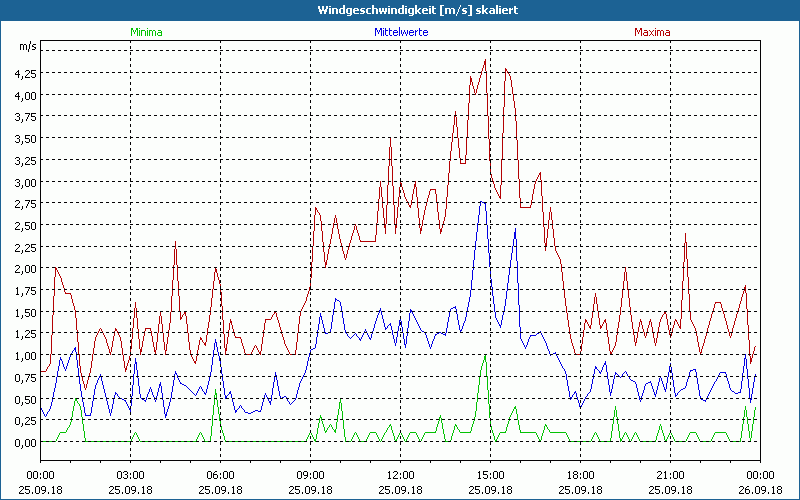
Task: Click the Windgeschwindigkeit chart title
Action: point(418,10)
